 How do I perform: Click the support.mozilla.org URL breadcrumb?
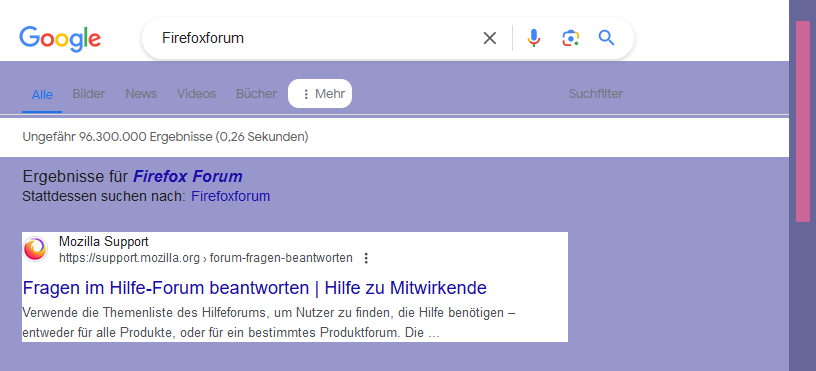206,258
